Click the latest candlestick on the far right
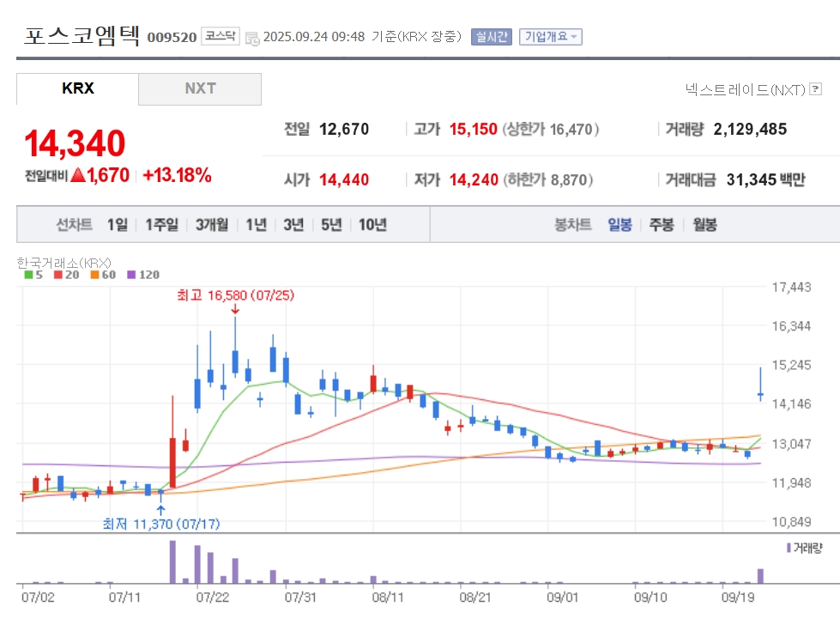 [760, 385]
